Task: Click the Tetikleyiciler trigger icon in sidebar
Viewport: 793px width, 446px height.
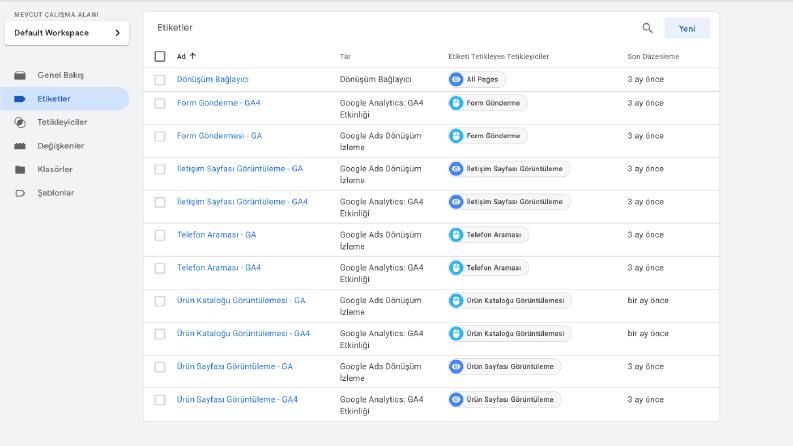Action: 20,122
